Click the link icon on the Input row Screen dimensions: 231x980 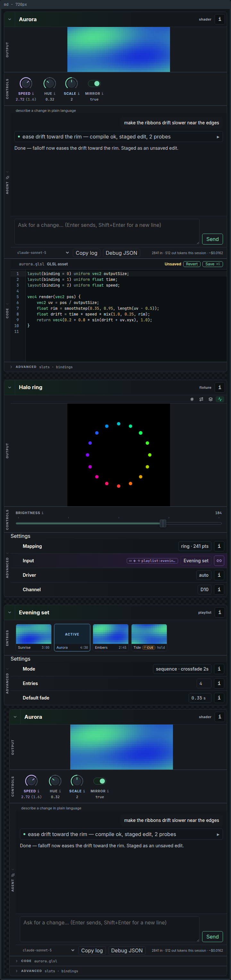[x=219, y=561]
